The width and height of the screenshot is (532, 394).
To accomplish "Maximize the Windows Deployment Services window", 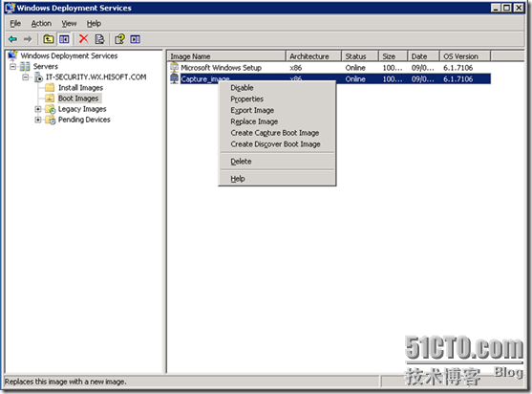I will (506, 8).
